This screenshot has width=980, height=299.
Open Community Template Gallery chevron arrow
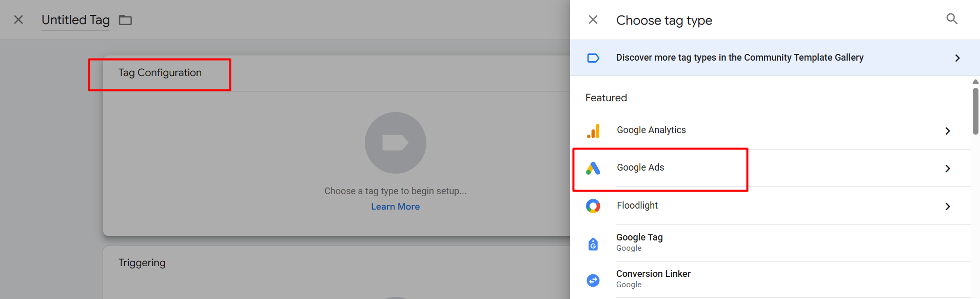coord(957,58)
